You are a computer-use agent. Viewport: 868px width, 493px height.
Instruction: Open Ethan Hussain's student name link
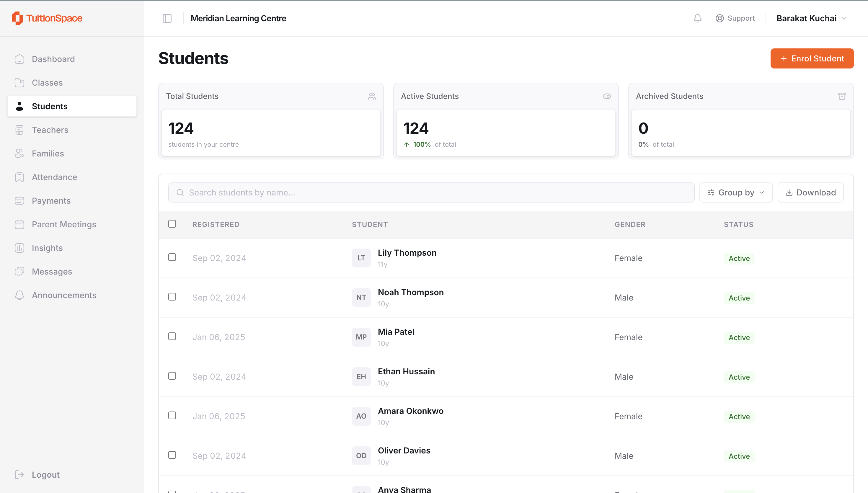point(406,371)
